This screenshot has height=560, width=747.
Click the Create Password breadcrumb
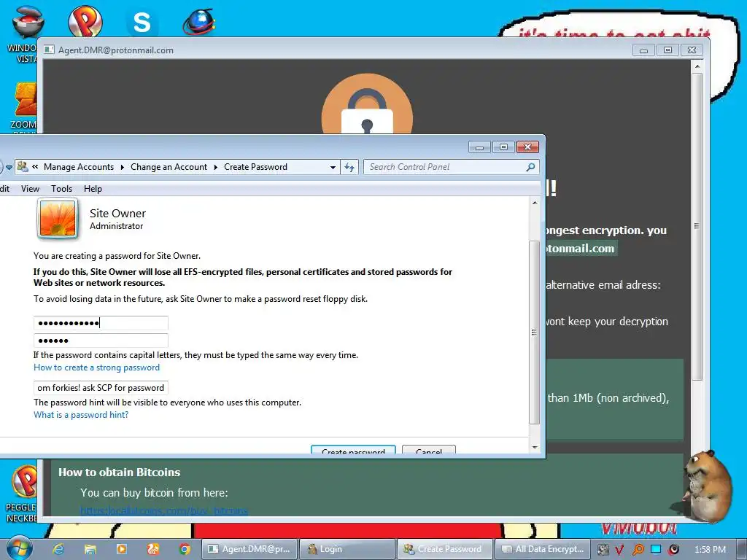pos(255,167)
